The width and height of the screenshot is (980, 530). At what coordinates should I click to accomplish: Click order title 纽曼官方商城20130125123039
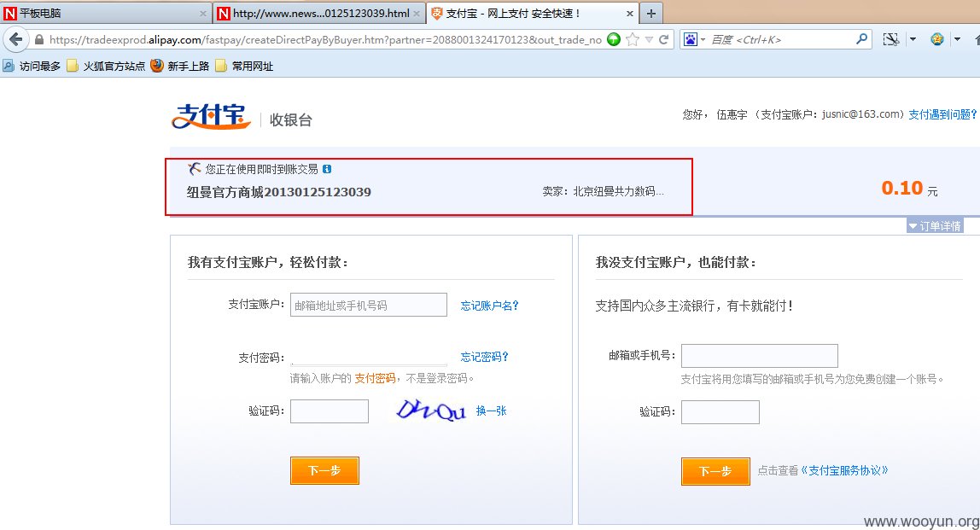tap(279, 192)
